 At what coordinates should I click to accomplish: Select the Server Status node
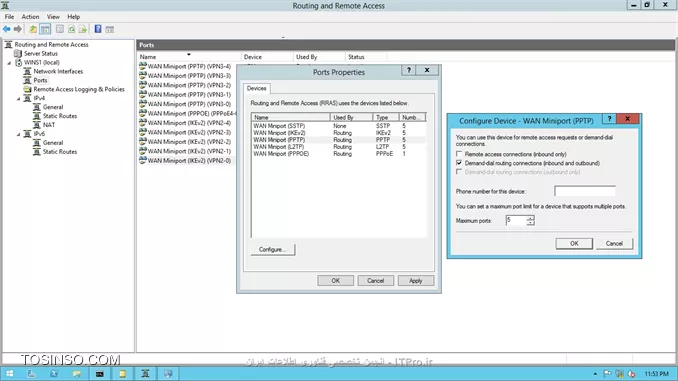pyautogui.click(x=41, y=54)
